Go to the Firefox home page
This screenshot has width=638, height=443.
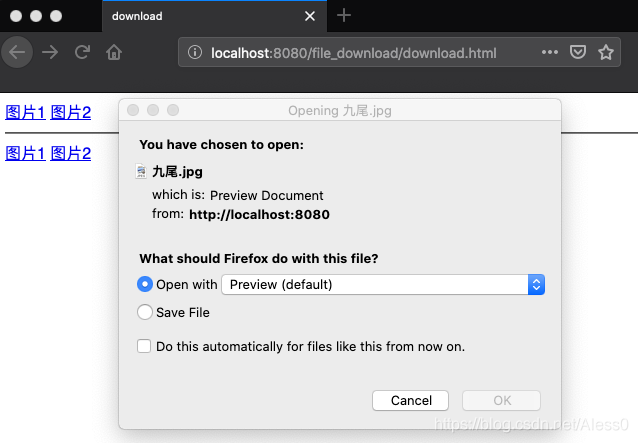114,52
